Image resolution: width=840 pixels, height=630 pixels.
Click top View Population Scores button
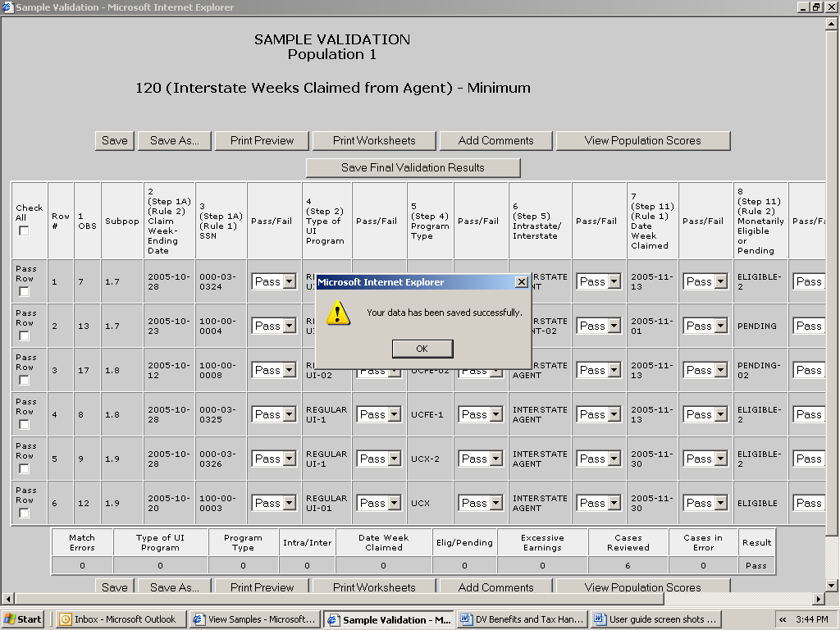point(642,140)
